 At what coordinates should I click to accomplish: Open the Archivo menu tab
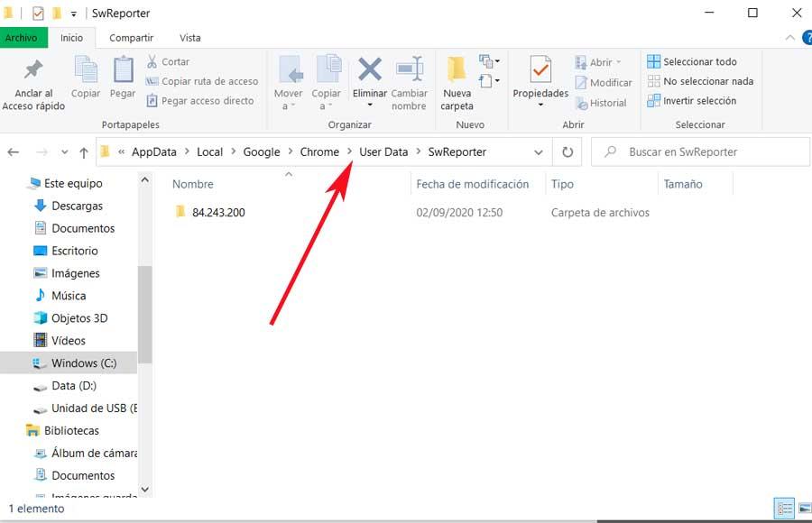[x=22, y=38]
